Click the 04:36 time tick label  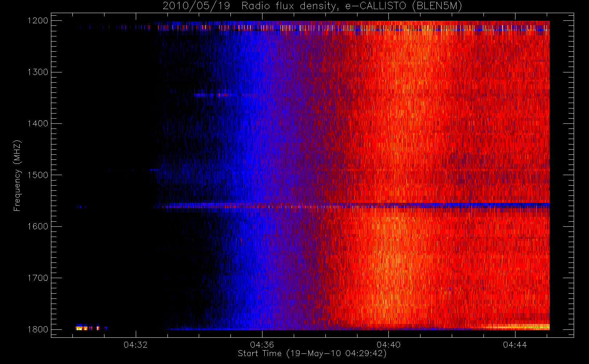pos(262,345)
